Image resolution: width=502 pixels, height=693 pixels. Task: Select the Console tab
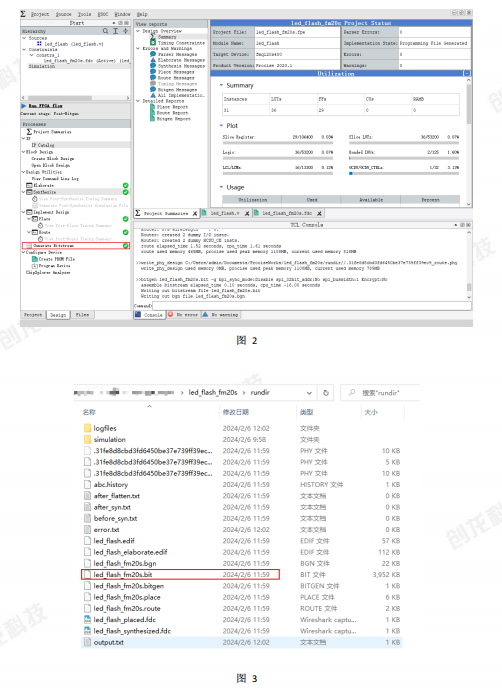(149, 315)
